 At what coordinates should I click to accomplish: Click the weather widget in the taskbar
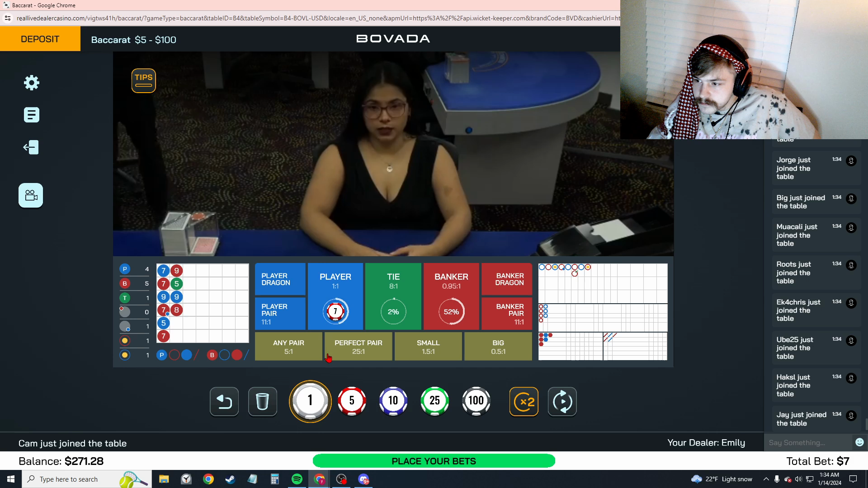722,479
